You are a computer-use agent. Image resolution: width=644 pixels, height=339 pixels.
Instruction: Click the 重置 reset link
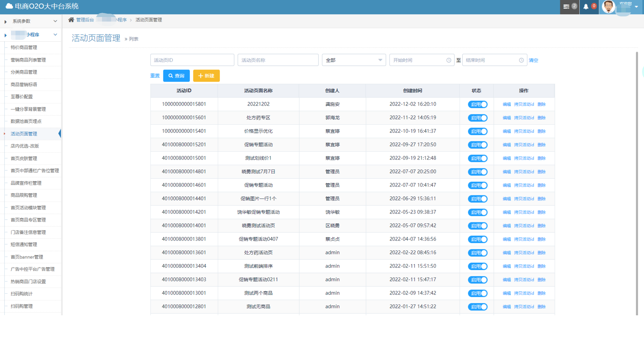[155, 76]
